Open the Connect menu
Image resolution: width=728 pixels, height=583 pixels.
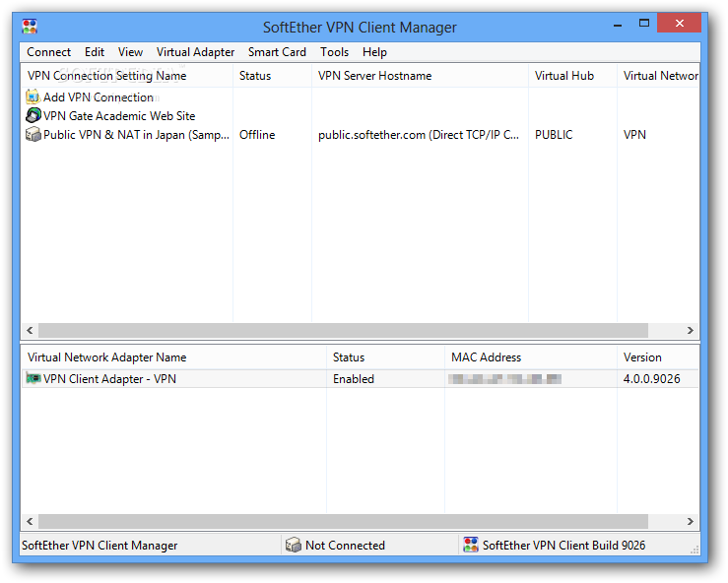(48, 52)
